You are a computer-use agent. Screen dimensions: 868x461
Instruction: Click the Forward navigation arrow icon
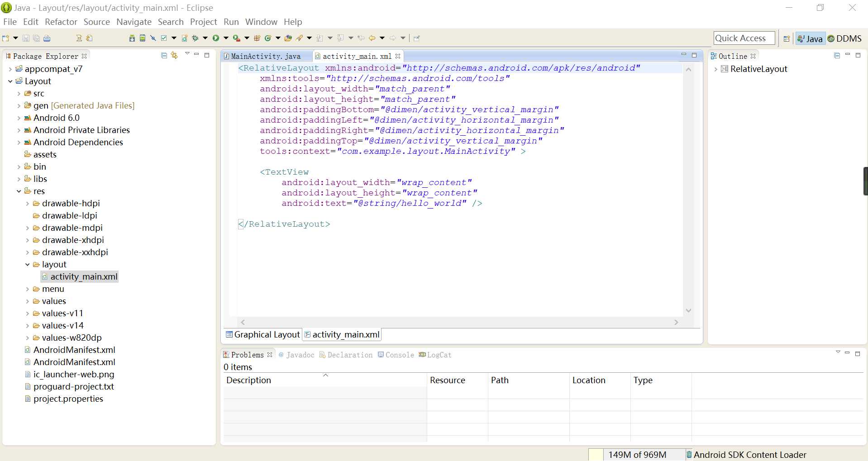392,38
